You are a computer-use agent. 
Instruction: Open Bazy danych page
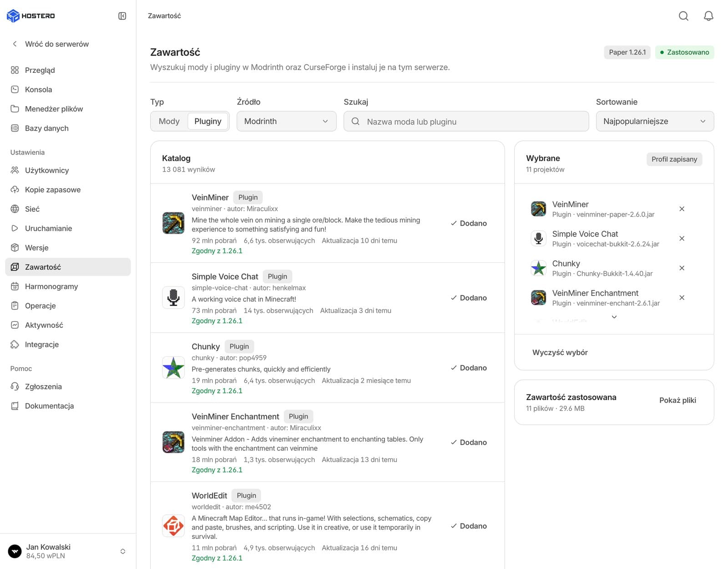click(x=68, y=128)
